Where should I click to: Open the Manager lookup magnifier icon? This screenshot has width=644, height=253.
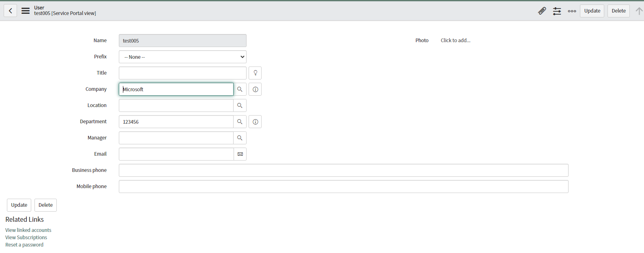(x=240, y=138)
